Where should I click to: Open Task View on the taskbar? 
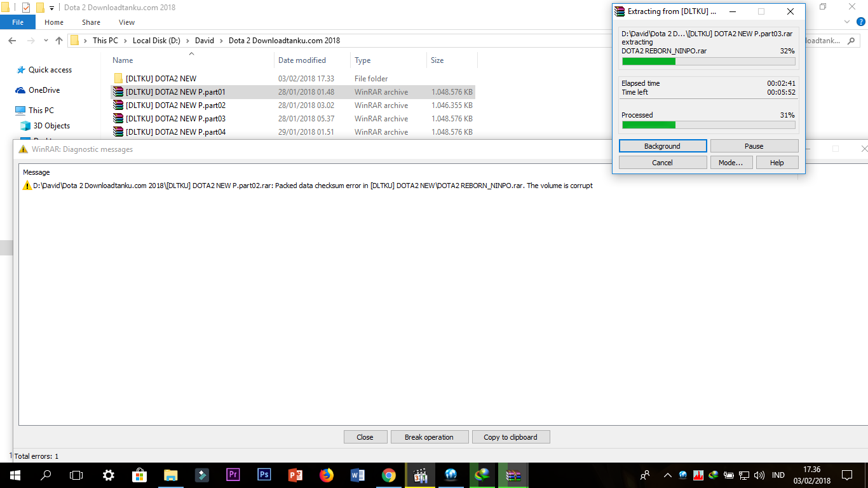tap(76, 475)
